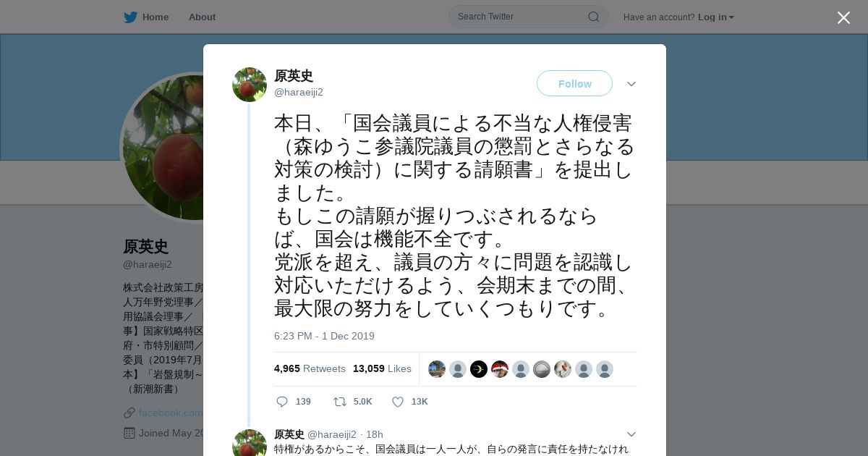Click the retweet arrows icon
868x456 pixels.
pyautogui.click(x=339, y=402)
